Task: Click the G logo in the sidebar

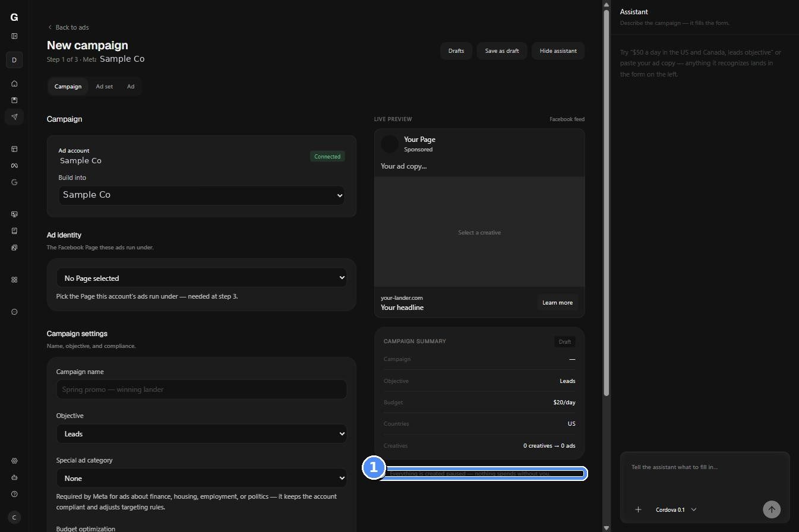Action: pyautogui.click(x=14, y=17)
